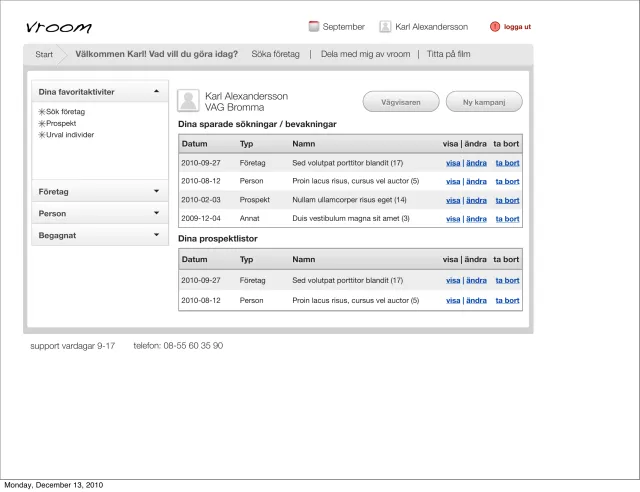Click ta bort for Duis vestibulum row
Screen dimensions: 640x492
[507, 219]
